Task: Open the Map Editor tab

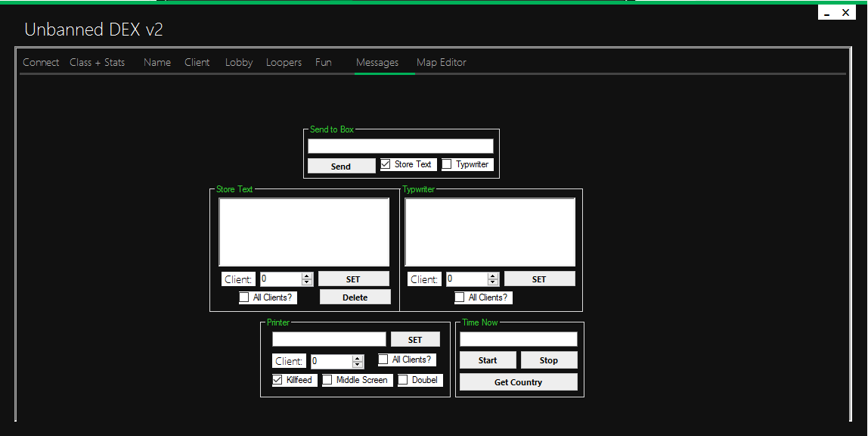Action: [x=441, y=62]
